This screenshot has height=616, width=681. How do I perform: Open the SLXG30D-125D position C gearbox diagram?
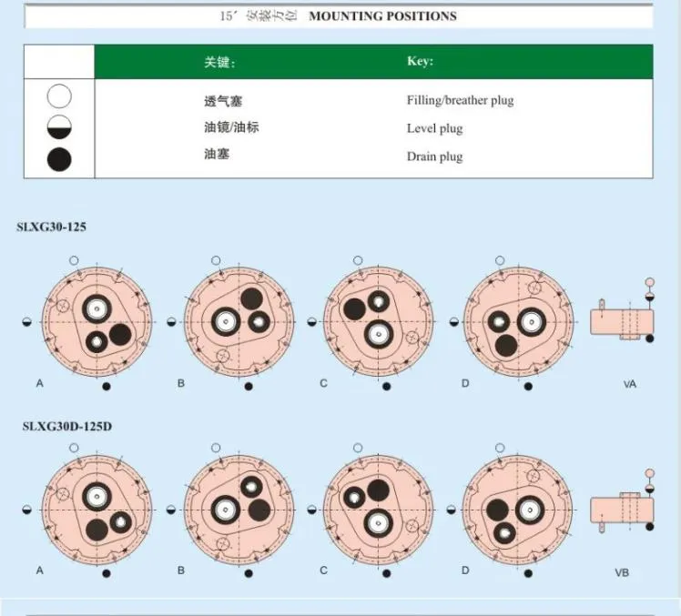[x=379, y=510]
